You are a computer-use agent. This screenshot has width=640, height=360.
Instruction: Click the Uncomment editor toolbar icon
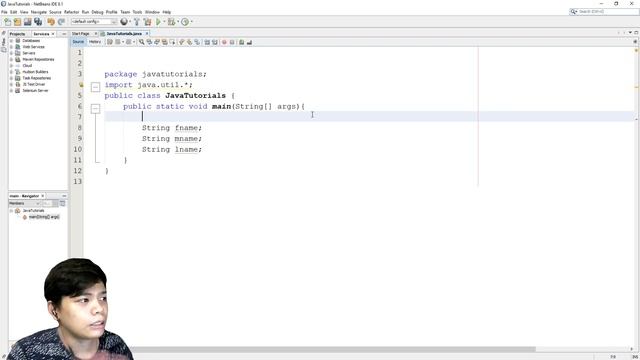(249, 42)
